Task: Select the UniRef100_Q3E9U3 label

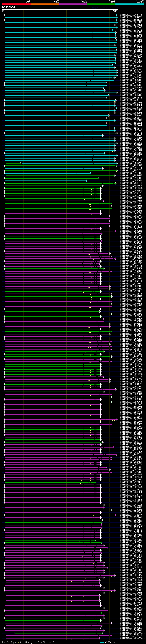Action: [131, 35]
